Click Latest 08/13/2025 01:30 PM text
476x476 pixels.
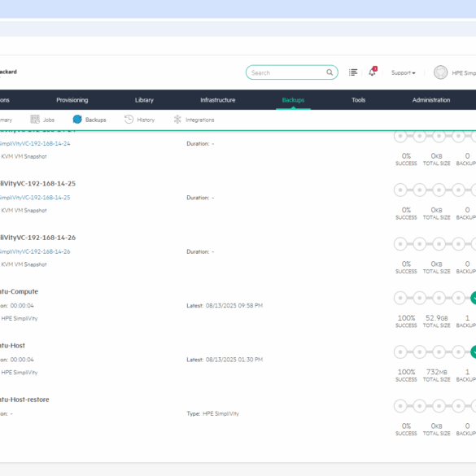[225, 360]
